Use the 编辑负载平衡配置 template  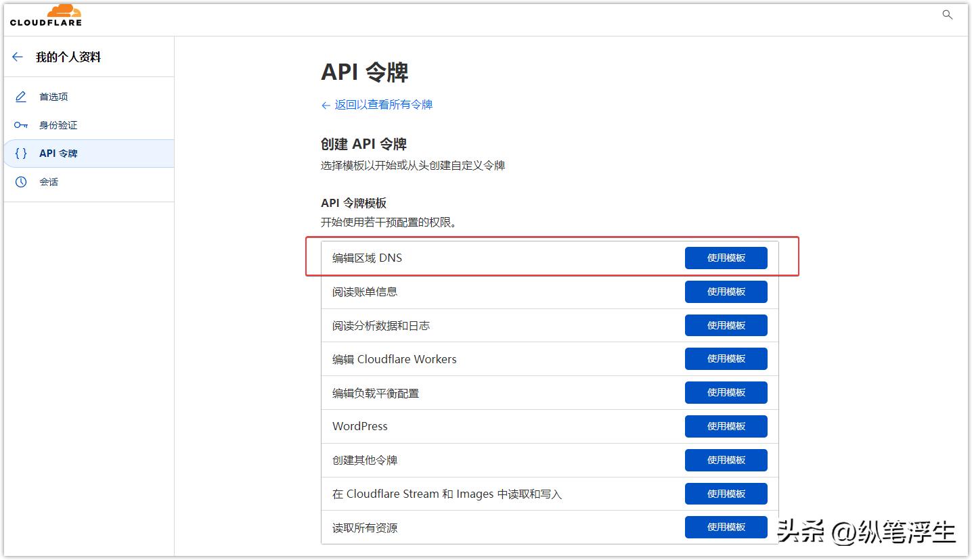[x=726, y=392]
